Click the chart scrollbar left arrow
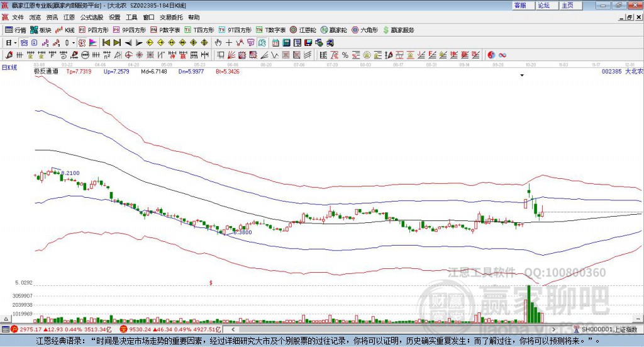This screenshot has width=644, height=347. coord(233,329)
